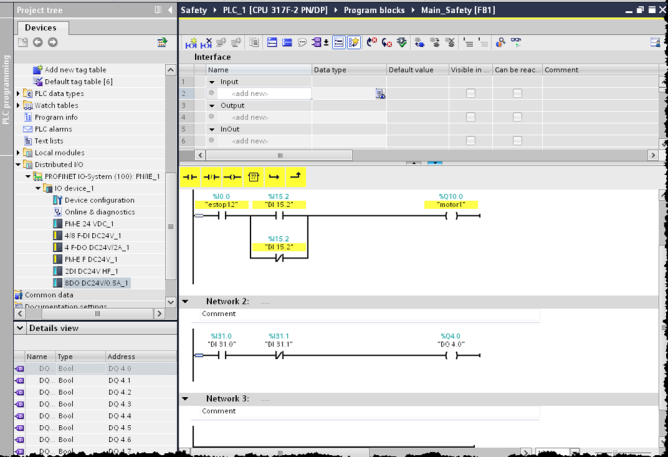Expand Watch tables tree node
The height and width of the screenshot is (457, 668).
coord(18,105)
